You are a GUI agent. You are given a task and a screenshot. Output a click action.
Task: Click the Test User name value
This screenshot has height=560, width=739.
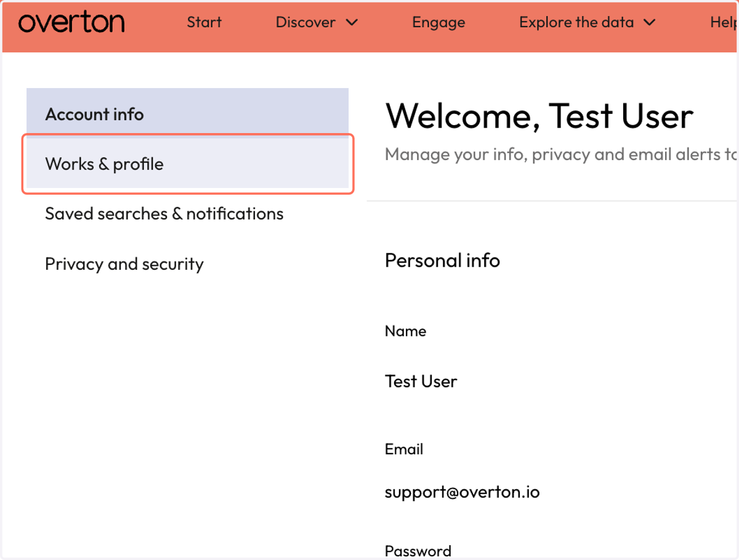421,381
